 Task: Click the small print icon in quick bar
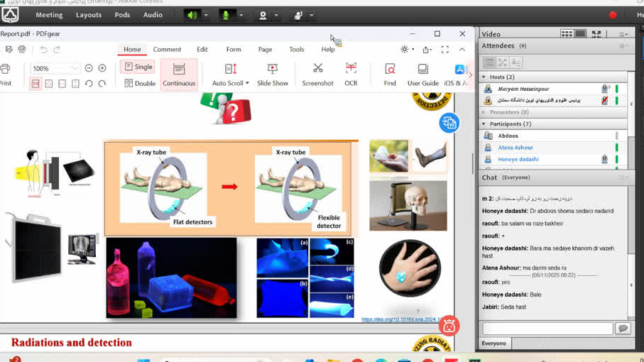(x=22, y=50)
